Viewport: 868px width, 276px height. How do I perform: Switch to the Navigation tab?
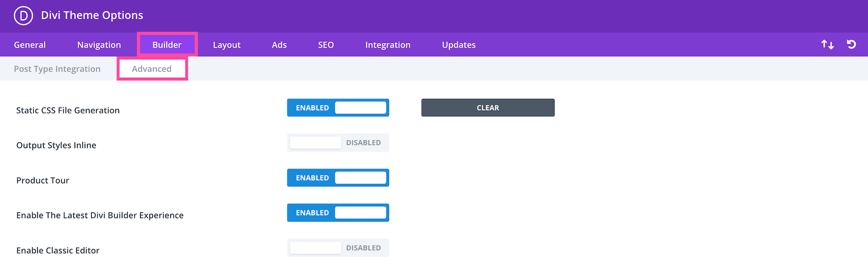coord(99,45)
